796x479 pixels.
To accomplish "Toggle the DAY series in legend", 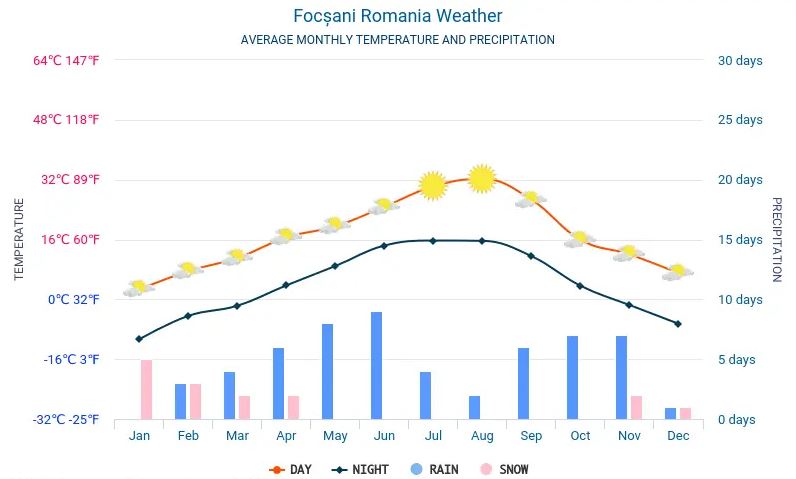I will click(x=291, y=469).
